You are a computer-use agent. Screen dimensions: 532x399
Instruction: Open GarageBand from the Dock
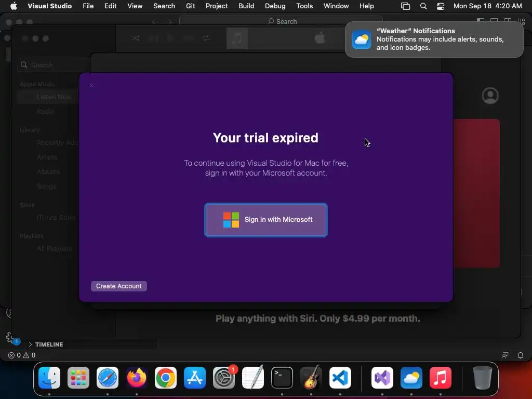tap(311, 378)
